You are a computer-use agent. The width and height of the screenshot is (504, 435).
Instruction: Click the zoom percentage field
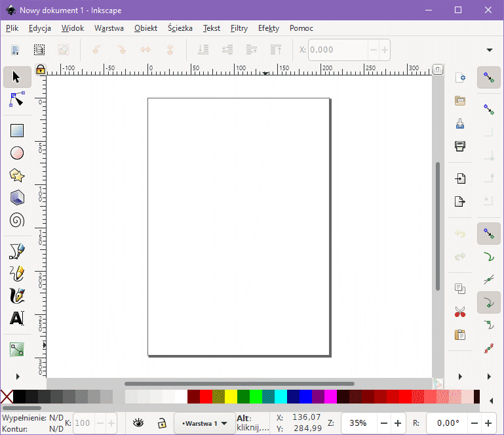358,423
